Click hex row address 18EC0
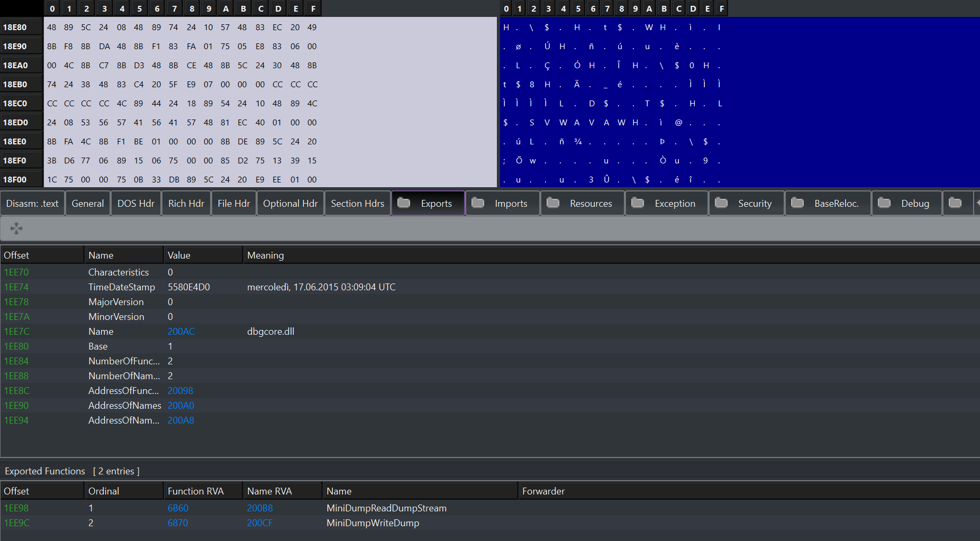 tap(21, 103)
